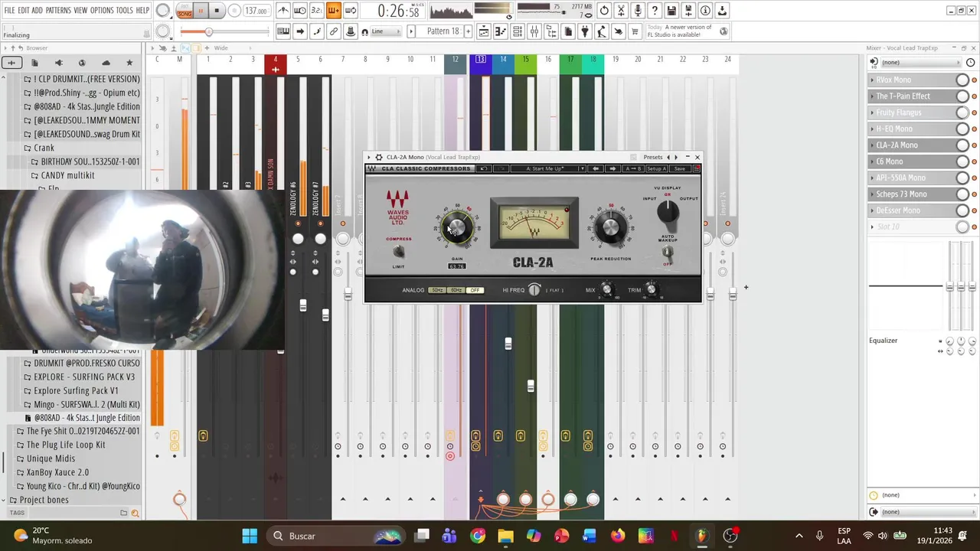Select The Plug Life Loop Kit folder
The width and height of the screenshot is (980, 551).
pyautogui.click(x=66, y=445)
